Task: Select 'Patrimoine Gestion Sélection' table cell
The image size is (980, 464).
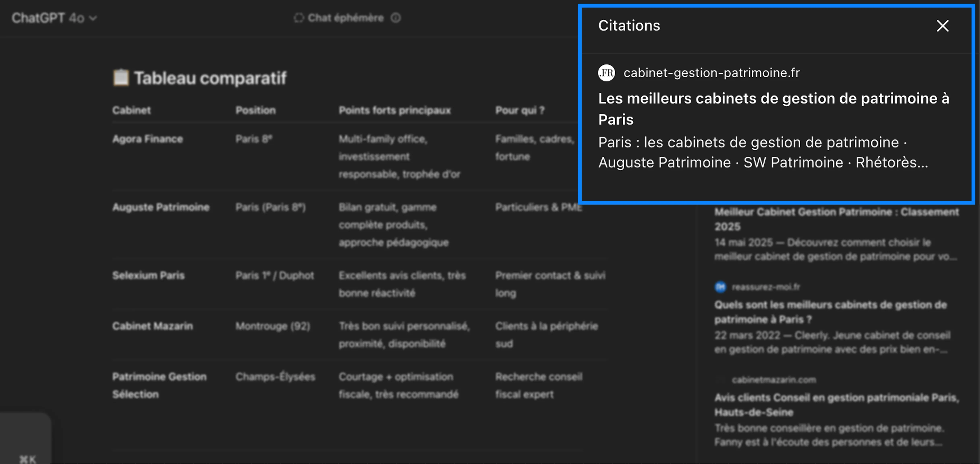Action: point(159,385)
